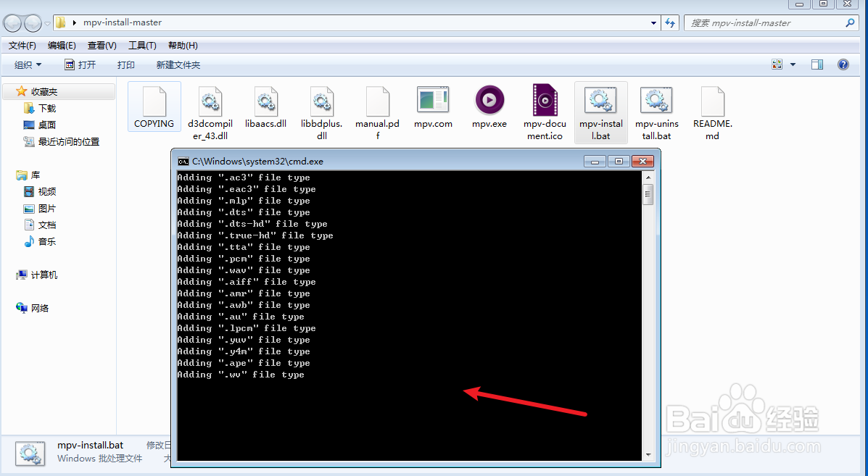868x476 pixels.
Task: Open the 查看(V) menu
Action: (102, 45)
